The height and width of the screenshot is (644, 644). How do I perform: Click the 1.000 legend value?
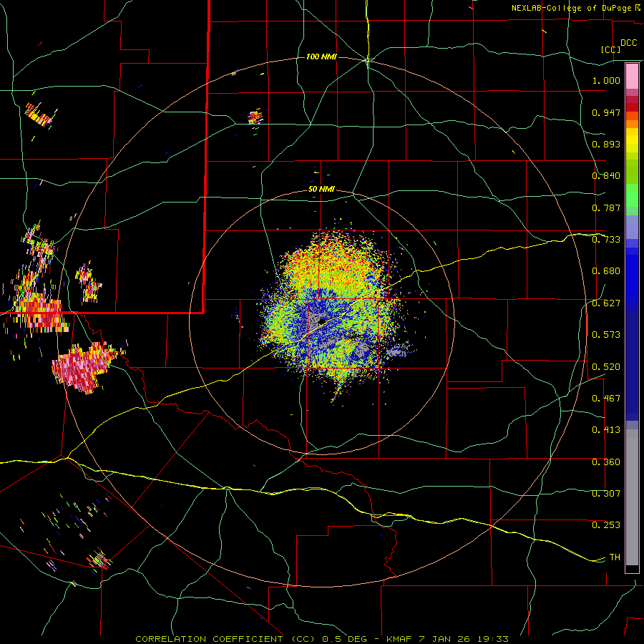coord(606,80)
